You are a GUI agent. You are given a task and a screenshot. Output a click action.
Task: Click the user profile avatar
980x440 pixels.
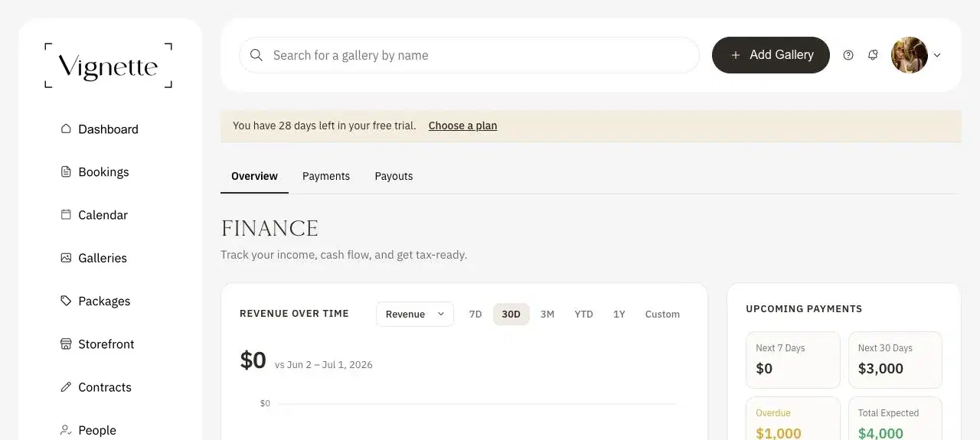point(910,55)
